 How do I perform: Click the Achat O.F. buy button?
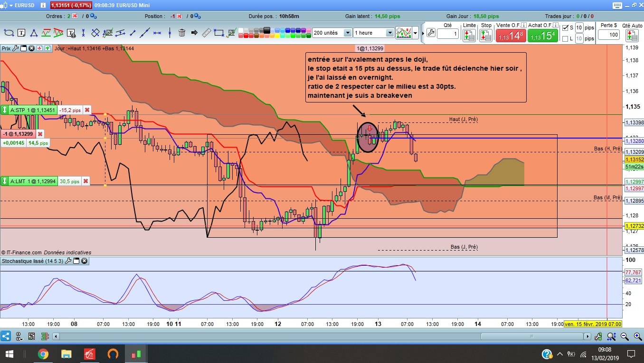pos(542,36)
